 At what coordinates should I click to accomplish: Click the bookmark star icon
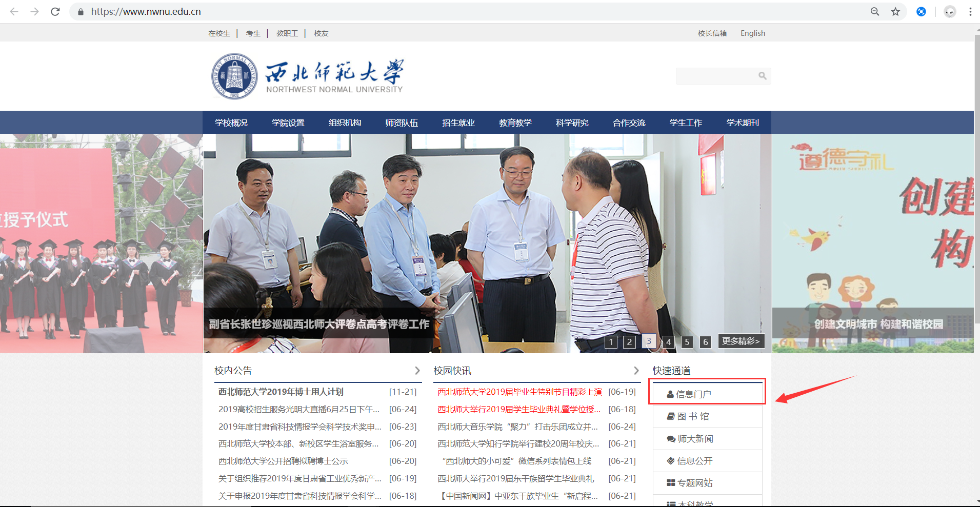pos(895,11)
